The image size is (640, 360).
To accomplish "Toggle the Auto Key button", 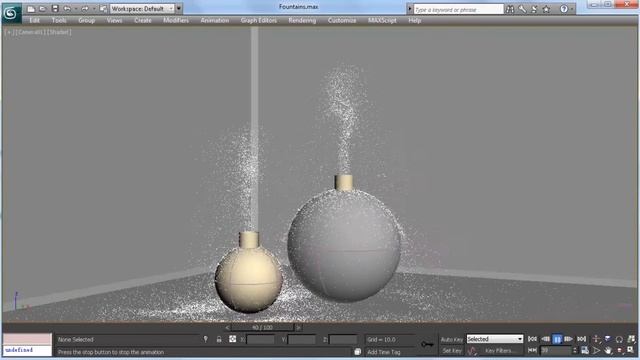I will (452, 340).
